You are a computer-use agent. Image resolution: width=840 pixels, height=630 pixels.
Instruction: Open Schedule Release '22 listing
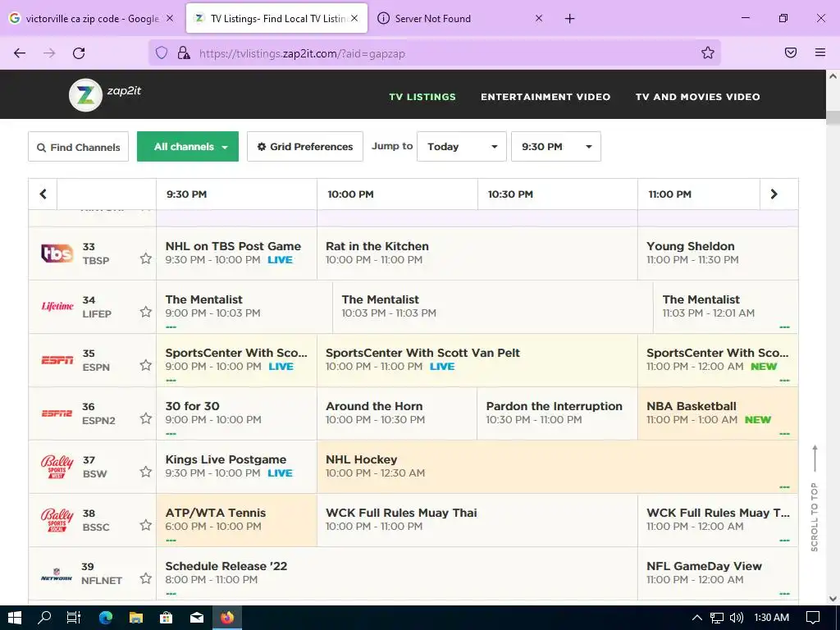[396, 573]
